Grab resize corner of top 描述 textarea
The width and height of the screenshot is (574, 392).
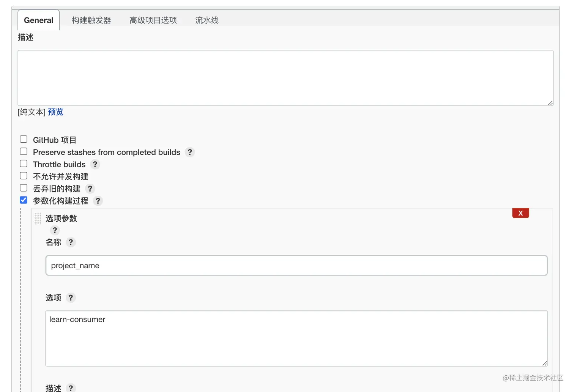[x=550, y=102]
